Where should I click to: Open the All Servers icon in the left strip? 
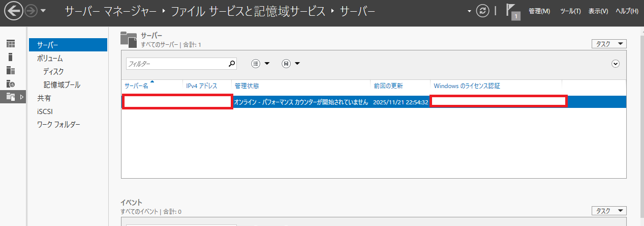11,70
